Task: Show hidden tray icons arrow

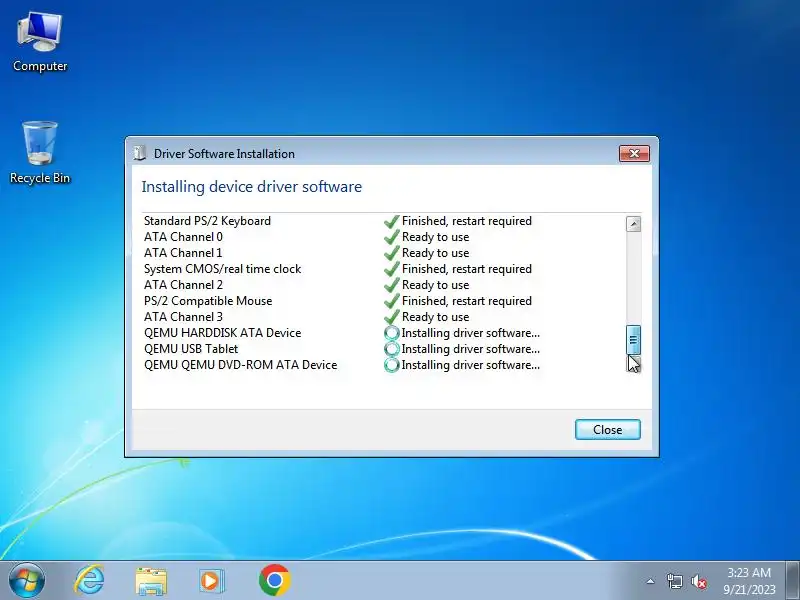Action: [x=651, y=581]
